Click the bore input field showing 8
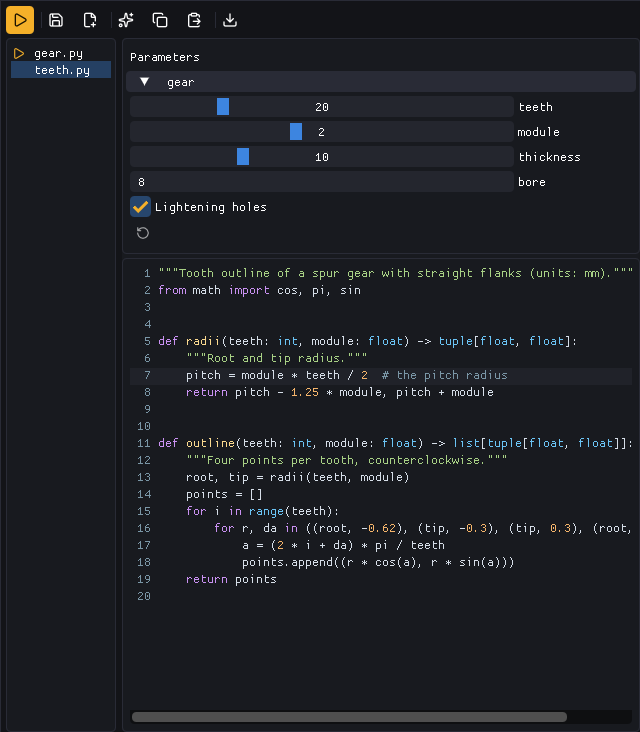Screen dimensions: 640x732 pos(322,182)
